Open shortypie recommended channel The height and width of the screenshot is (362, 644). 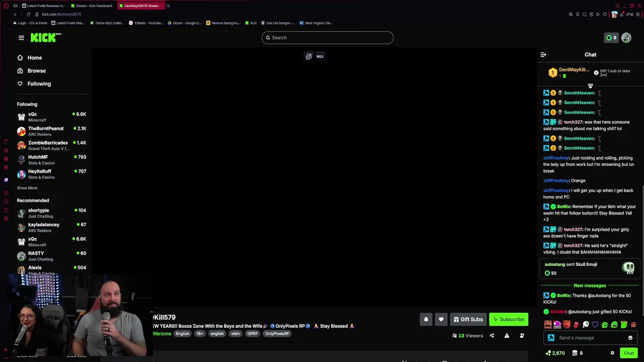point(51,213)
